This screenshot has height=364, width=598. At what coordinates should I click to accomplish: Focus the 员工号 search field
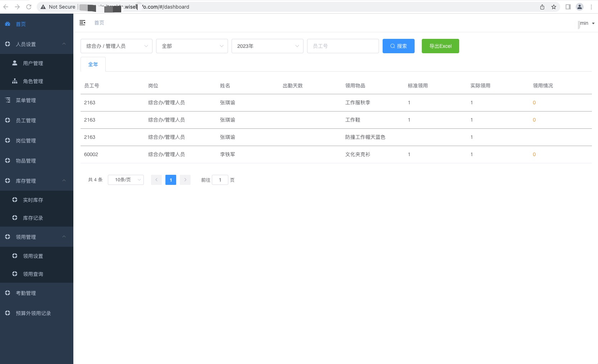click(x=343, y=46)
